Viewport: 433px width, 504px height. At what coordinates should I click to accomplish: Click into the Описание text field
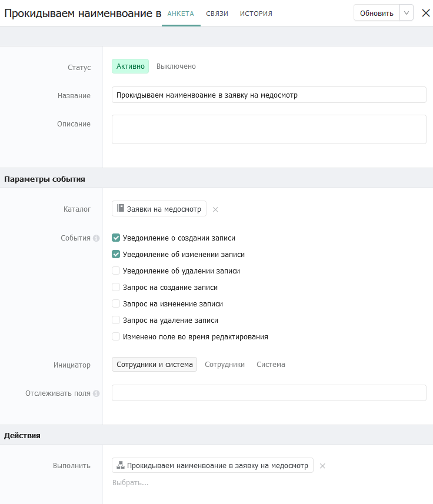coord(269,129)
